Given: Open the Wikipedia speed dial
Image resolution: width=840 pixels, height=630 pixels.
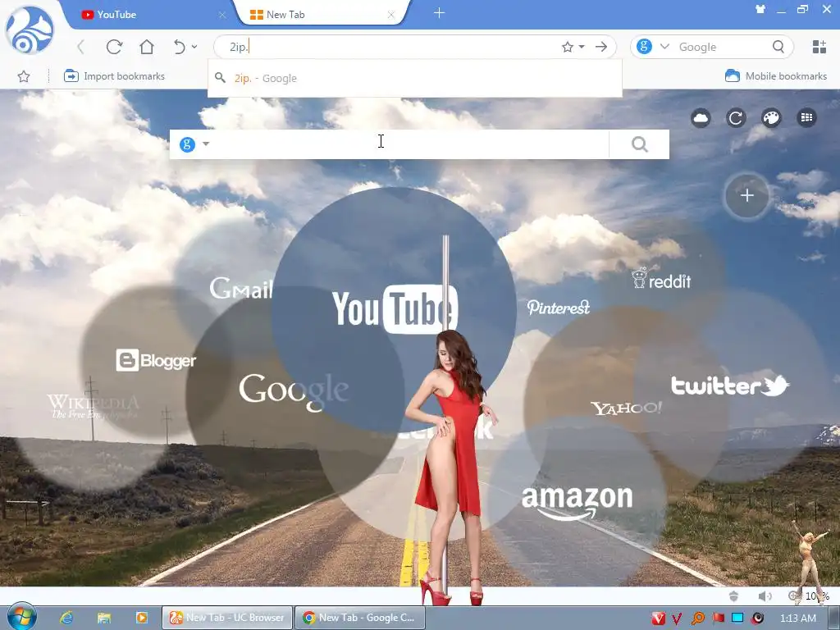Looking at the screenshot, I should tap(93, 407).
